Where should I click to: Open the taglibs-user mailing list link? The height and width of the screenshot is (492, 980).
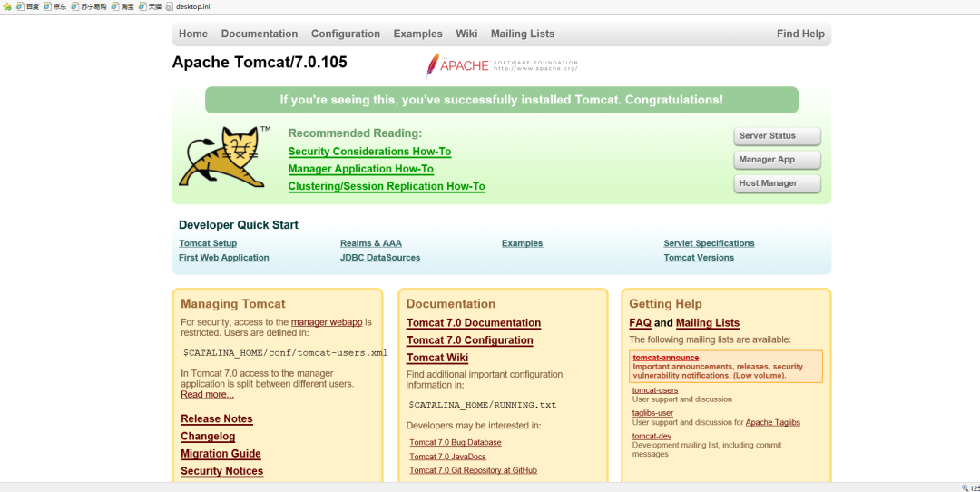pos(652,413)
